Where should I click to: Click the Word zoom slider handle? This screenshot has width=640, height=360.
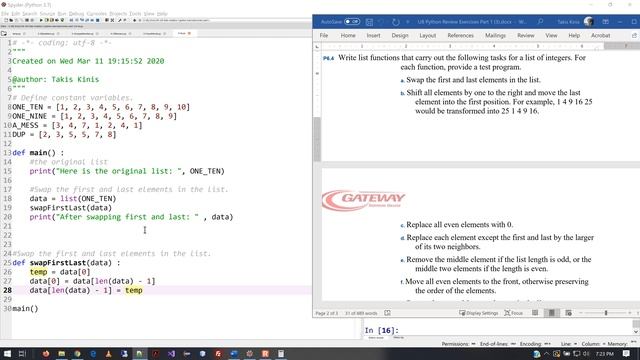point(606,313)
